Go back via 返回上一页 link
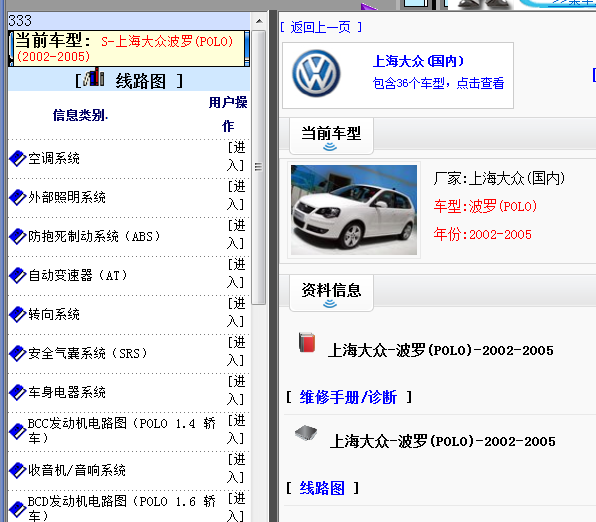 [320, 27]
